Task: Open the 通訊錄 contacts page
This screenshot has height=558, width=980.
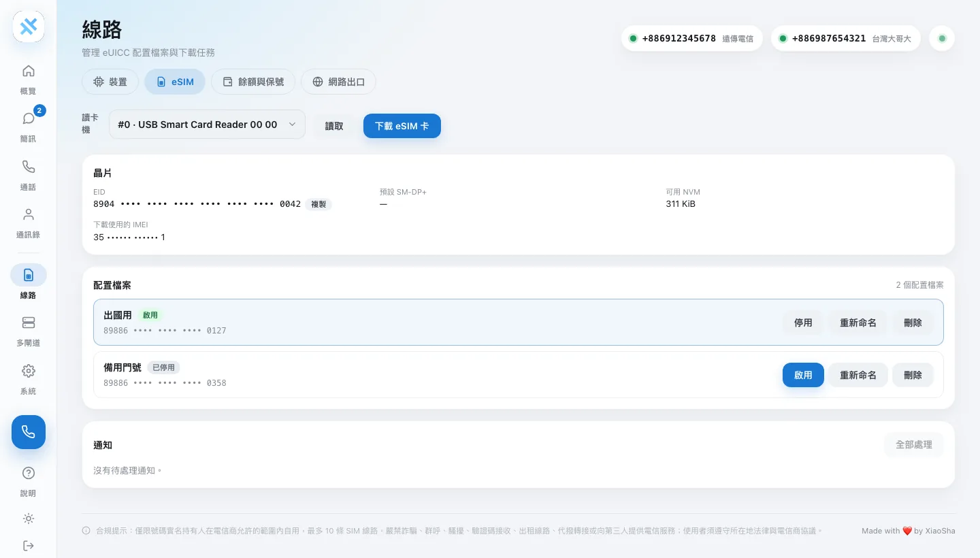Action: (x=29, y=223)
